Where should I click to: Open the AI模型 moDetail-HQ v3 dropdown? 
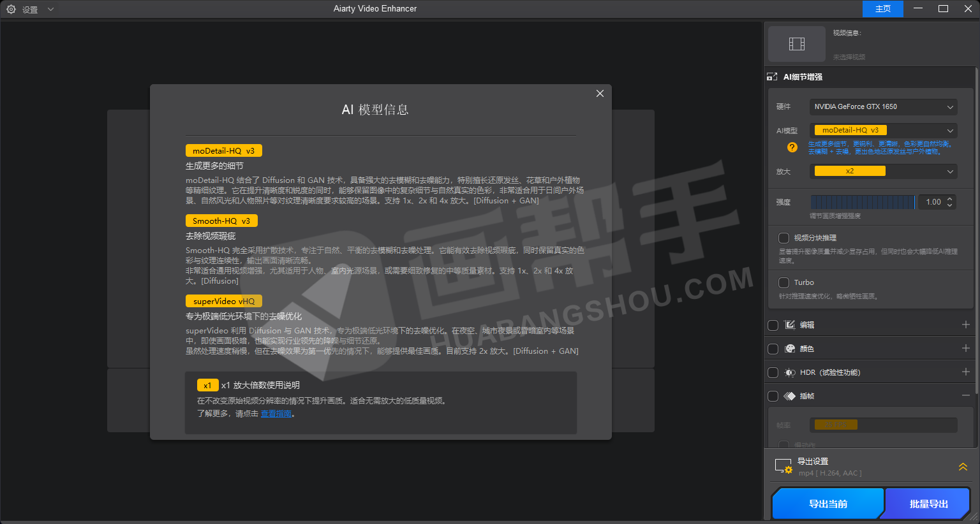[x=883, y=131]
